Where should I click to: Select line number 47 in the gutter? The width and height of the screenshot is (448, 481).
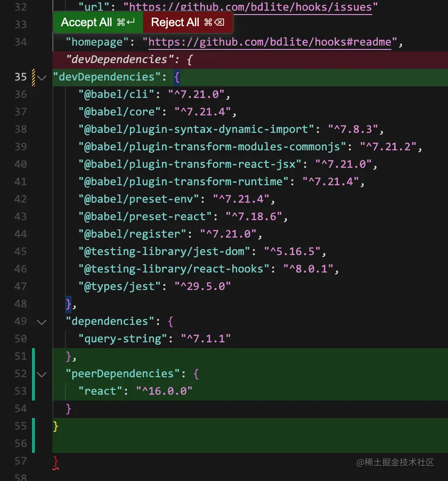coord(20,287)
